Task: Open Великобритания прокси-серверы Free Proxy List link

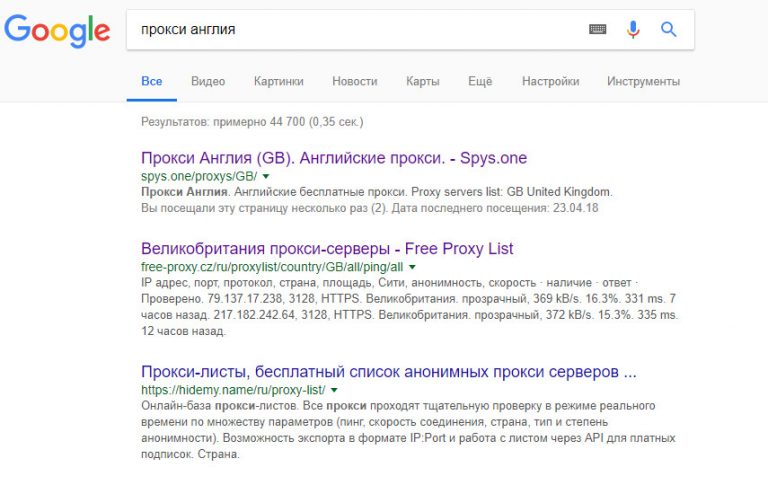Action: click(327, 248)
